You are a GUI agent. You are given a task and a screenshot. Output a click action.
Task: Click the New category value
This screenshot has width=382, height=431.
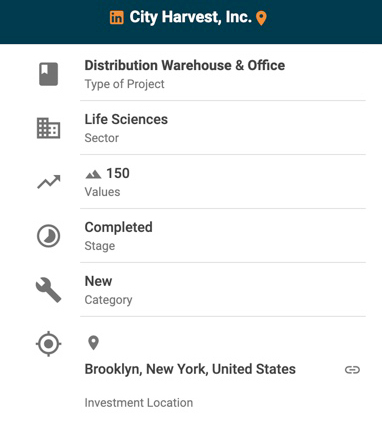98,281
